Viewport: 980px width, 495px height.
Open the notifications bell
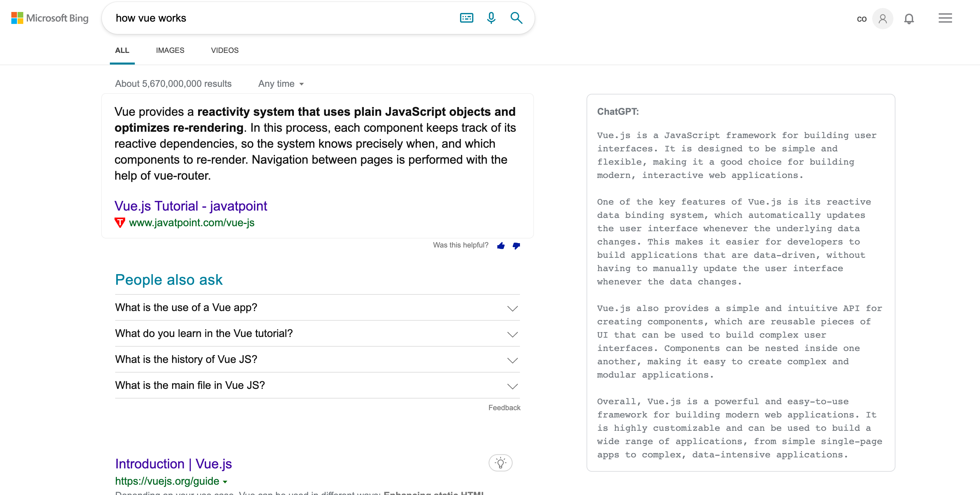[908, 19]
